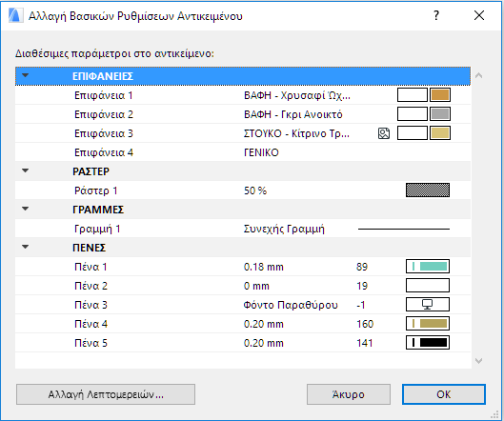Viewport: 504px width, 421px height.
Task: Select the Επιφάνεια 1 parameter
Action: click(243, 95)
